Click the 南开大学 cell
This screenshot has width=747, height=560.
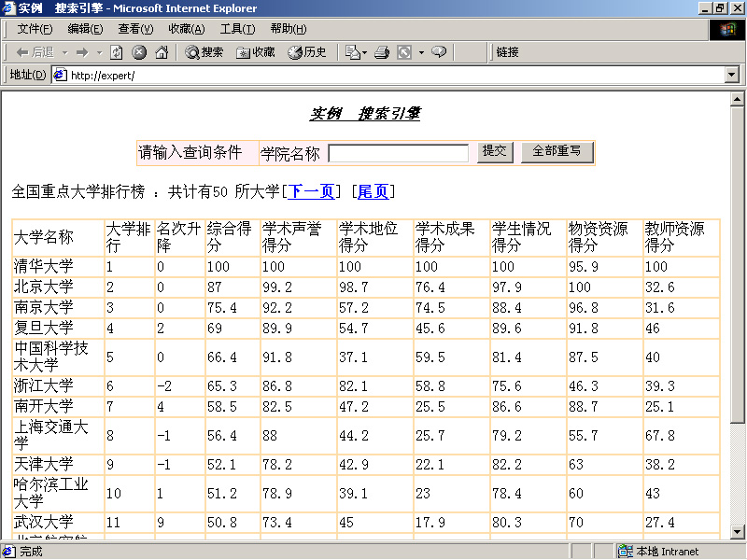click(x=58, y=406)
